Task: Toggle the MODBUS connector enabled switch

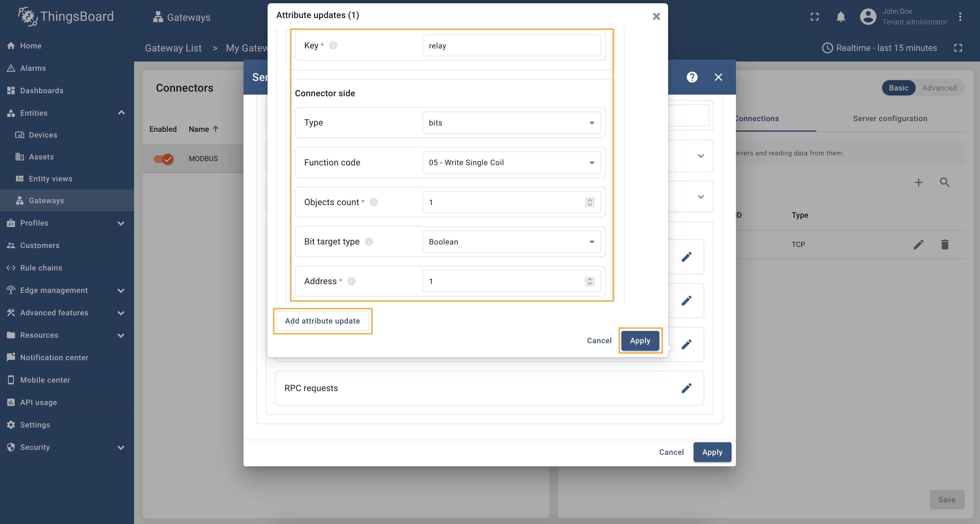Action: tap(164, 159)
